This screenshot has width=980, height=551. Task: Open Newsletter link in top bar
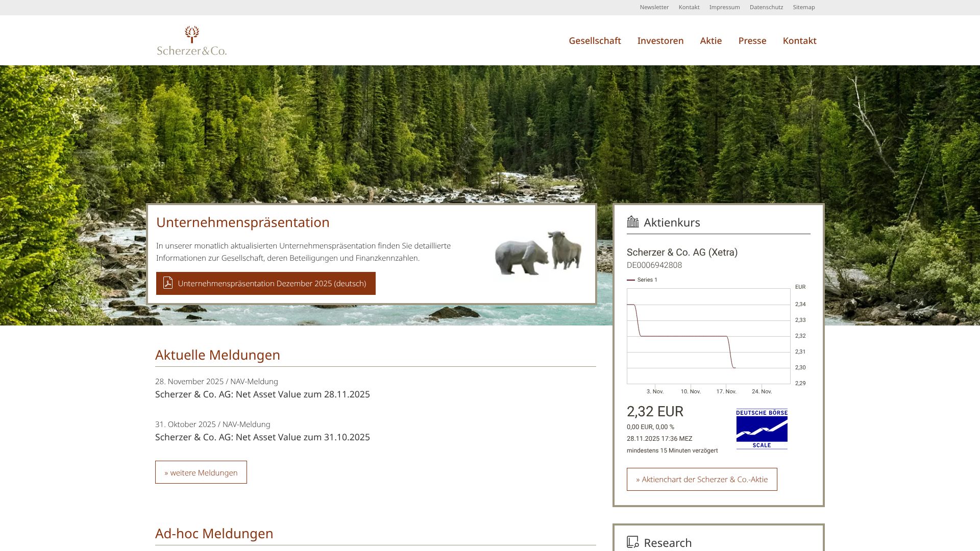point(654,7)
